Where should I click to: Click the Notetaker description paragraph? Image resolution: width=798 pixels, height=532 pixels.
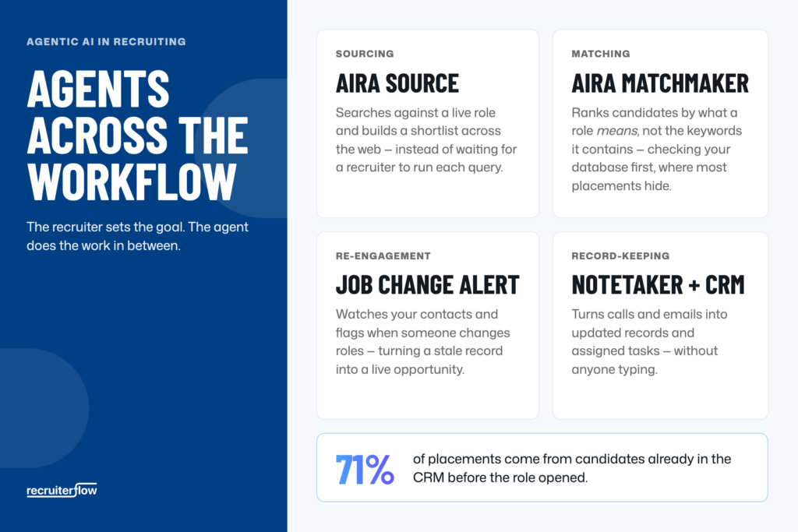[649, 342]
